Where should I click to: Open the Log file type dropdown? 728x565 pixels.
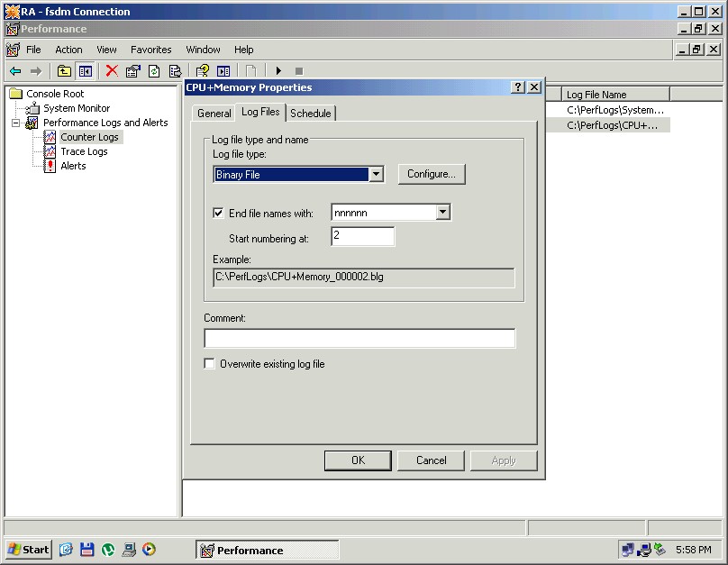(377, 174)
